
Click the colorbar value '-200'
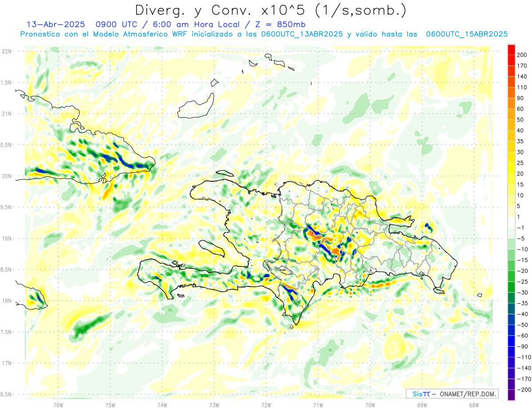click(524, 390)
